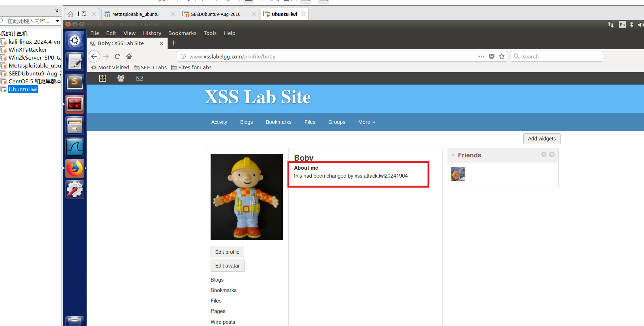
Task: Switch to Metasploitable_ubuntu VM tab
Action: click(139, 14)
